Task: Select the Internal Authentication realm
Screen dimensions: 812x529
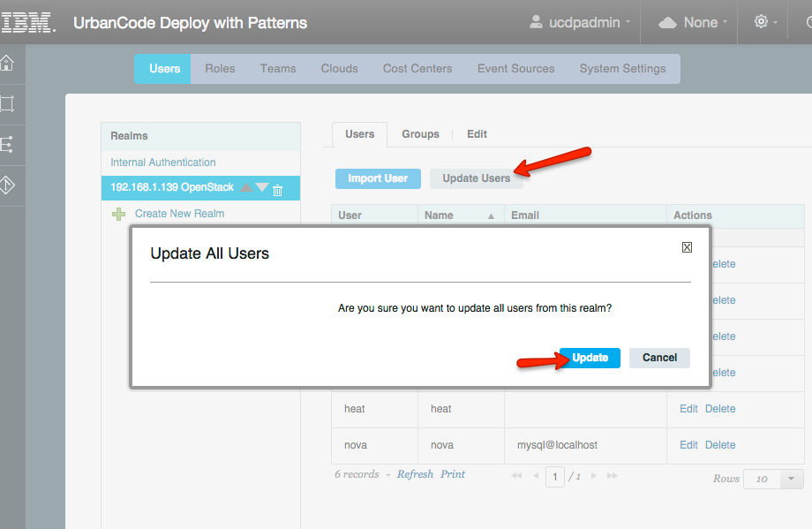Action: coord(163,162)
